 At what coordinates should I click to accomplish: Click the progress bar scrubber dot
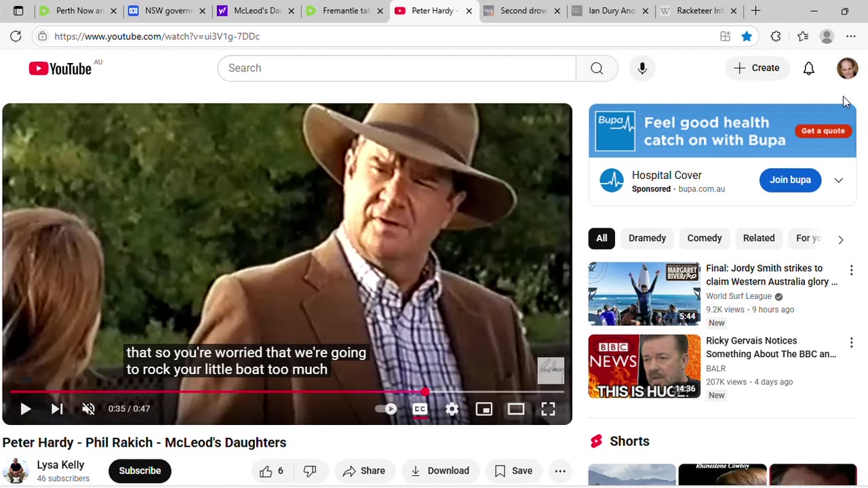[425, 392]
